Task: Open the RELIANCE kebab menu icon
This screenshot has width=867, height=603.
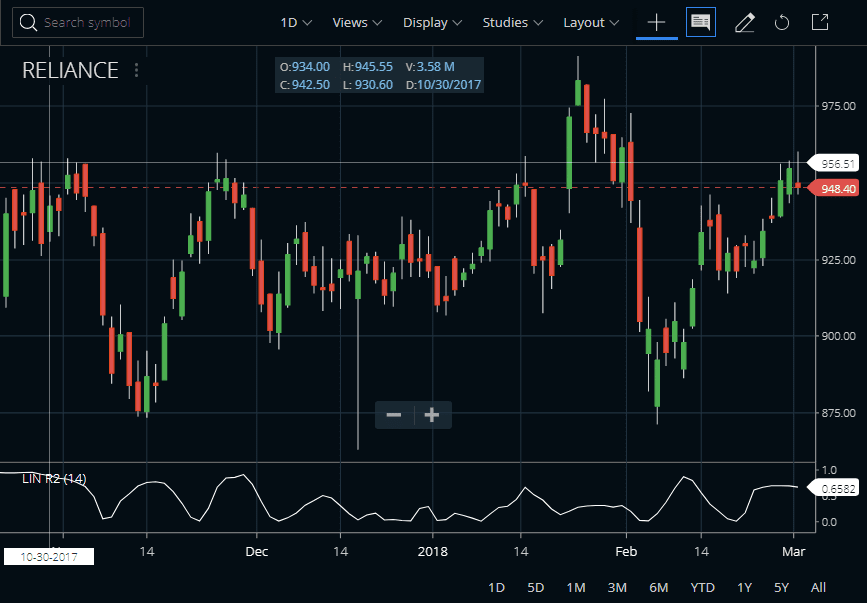Action: 136,70
